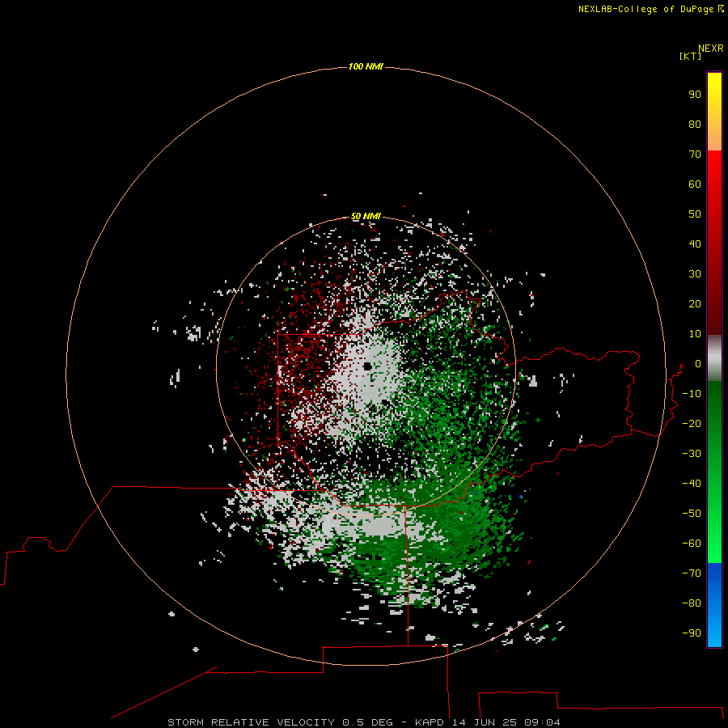This screenshot has height=728, width=728.
Task: Click the 40 value on velocity scale
Action: click(695, 243)
